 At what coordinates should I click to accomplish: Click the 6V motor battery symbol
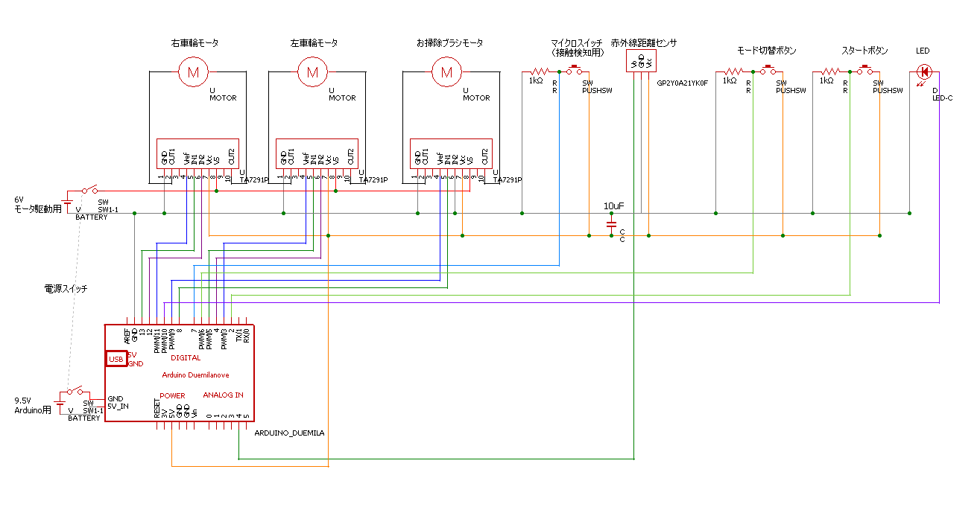pos(68,204)
